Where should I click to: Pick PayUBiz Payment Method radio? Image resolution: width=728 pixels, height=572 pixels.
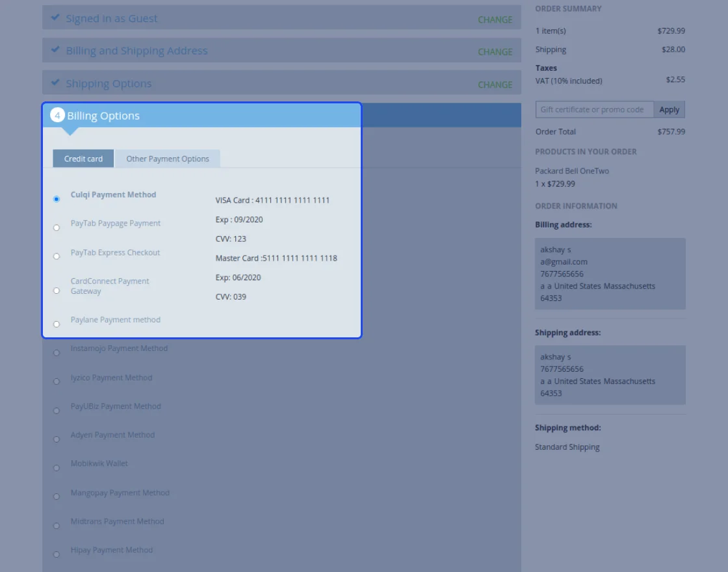pos(57,410)
